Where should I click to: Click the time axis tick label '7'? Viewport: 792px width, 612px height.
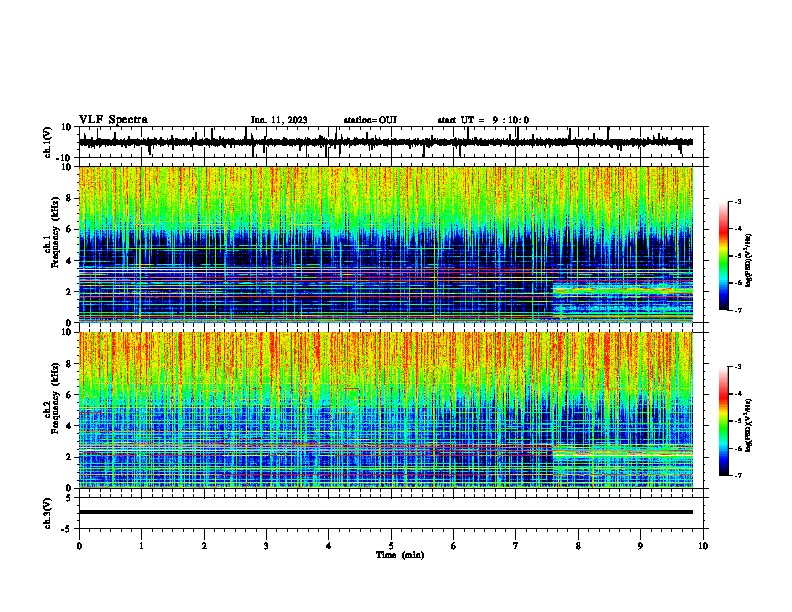coord(516,546)
